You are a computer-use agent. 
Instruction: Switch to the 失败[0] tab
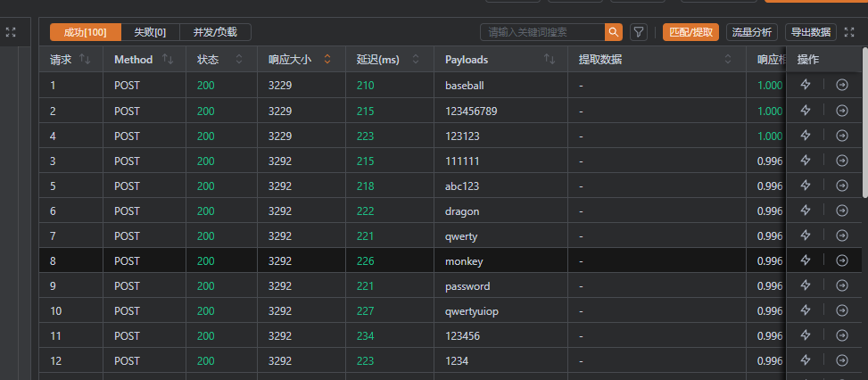coord(150,32)
